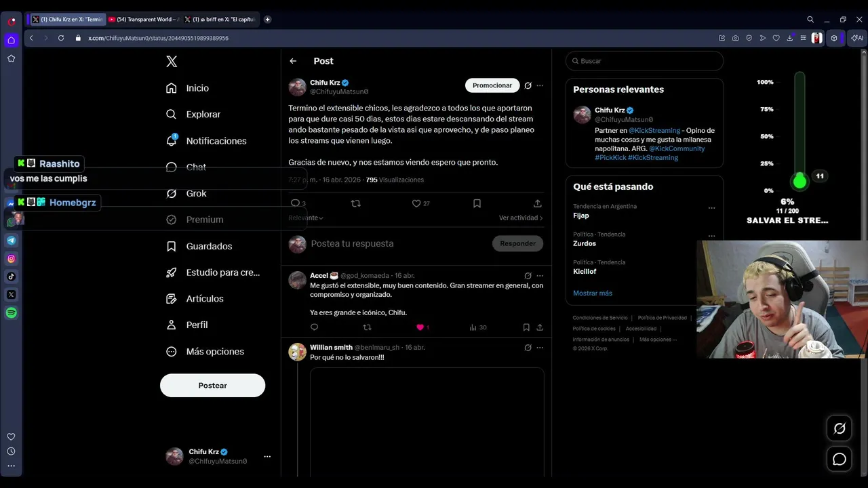
Task: Open the X panel in Opera sidebar
Action: tap(12, 295)
